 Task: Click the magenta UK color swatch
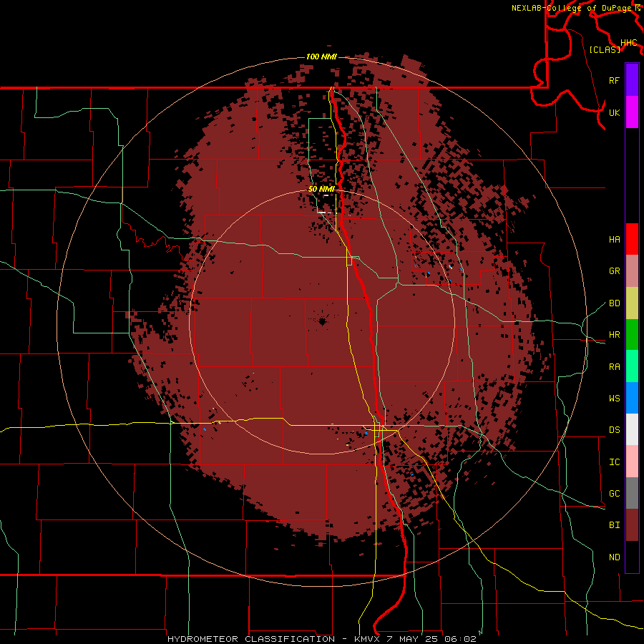click(632, 112)
